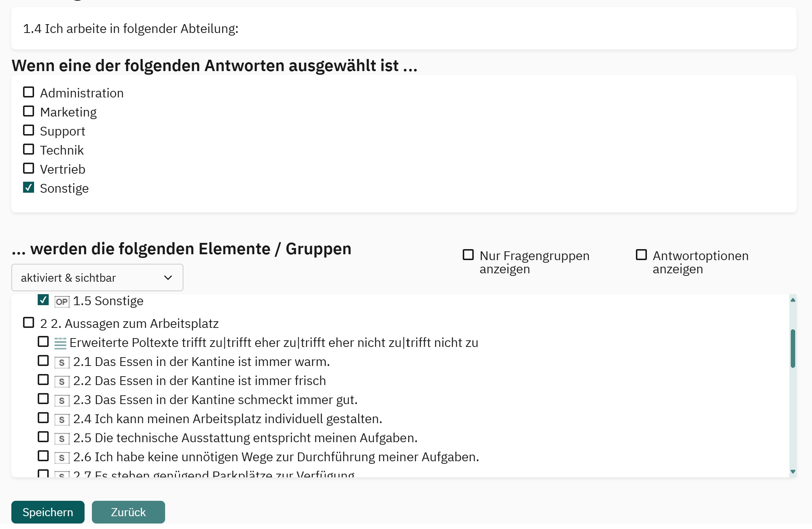Viewport: 812px width, 529px height.
Task: Click the S icon for question 2.3
Action: [62, 401]
